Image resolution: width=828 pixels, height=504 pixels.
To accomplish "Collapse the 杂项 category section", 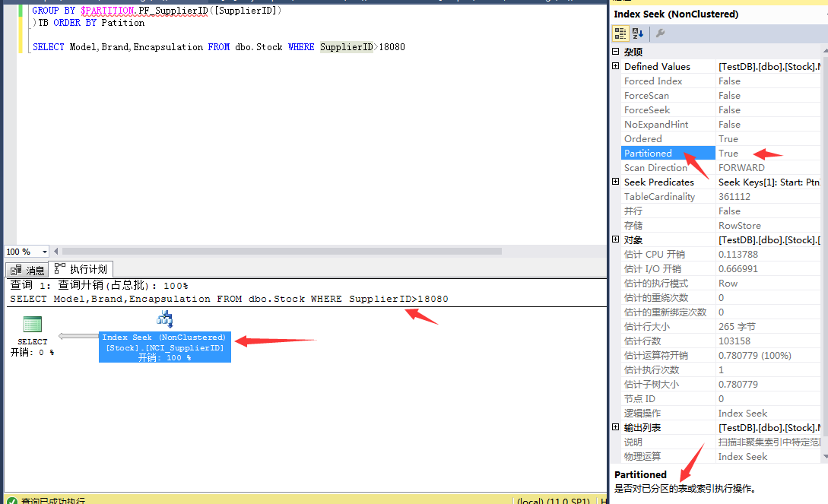I will pyautogui.click(x=616, y=52).
